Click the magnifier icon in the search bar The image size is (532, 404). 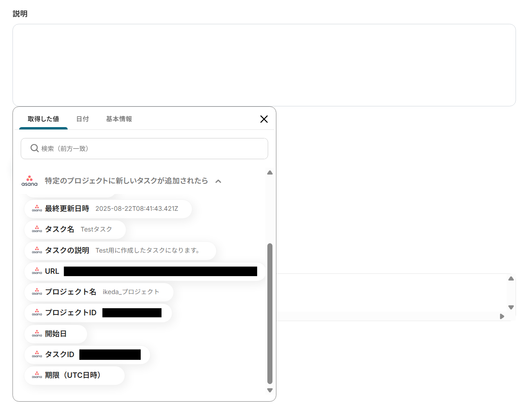[34, 149]
